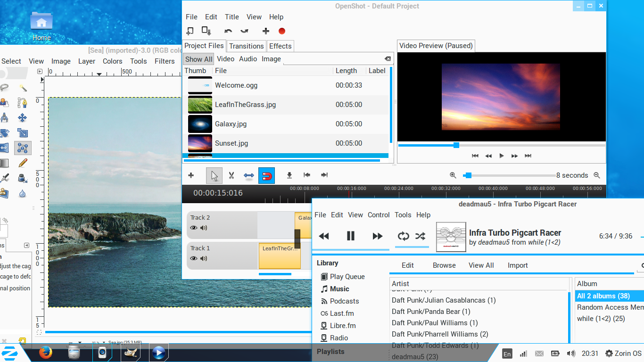Fast-forward the deadmau5 track
Image resolution: width=644 pixels, height=362 pixels.
point(377,236)
